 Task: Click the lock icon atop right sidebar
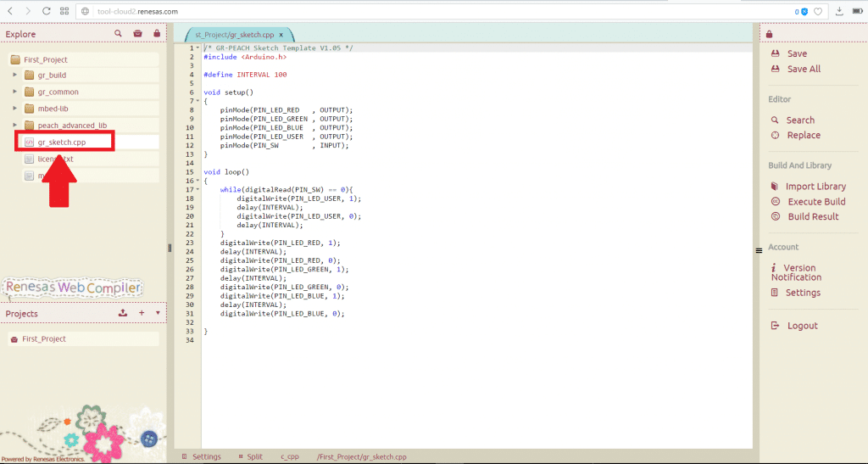769,34
